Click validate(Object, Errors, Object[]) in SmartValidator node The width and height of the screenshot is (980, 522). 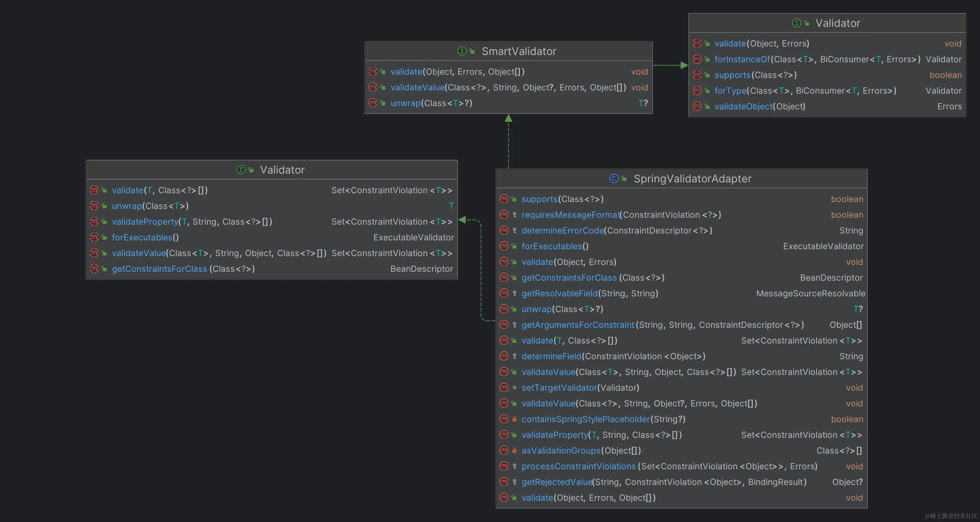coord(458,71)
